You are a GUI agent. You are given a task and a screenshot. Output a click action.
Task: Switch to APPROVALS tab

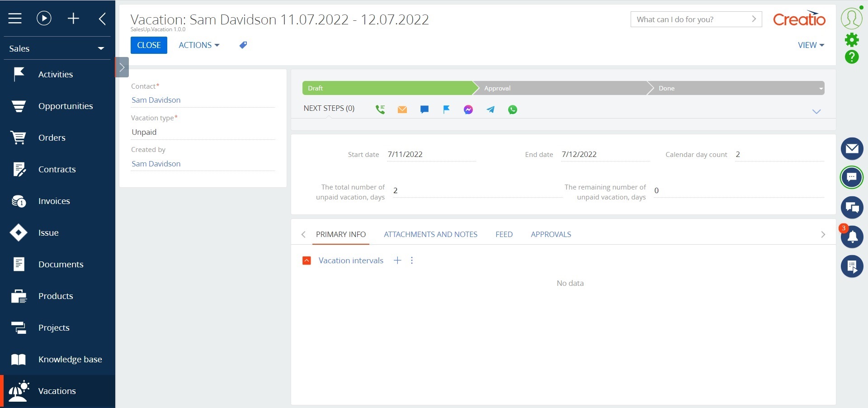(x=551, y=234)
